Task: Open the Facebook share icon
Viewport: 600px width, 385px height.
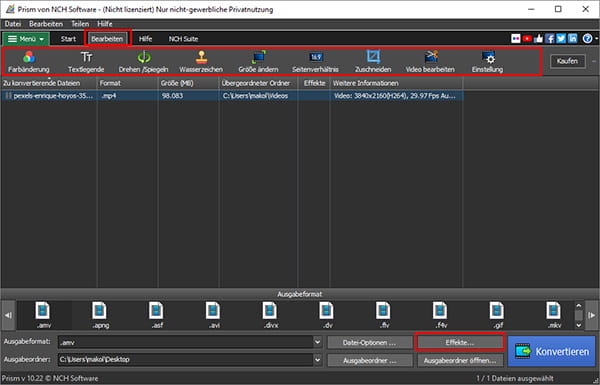Action: point(550,39)
